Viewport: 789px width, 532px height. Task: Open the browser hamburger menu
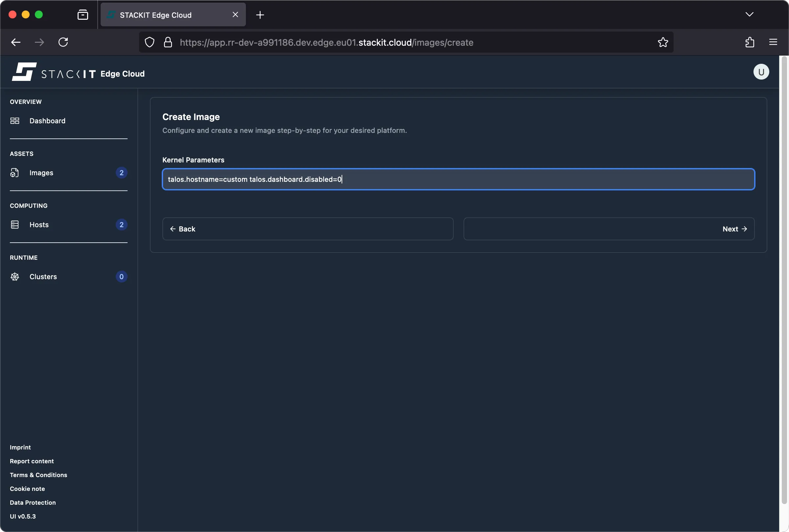click(x=774, y=42)
